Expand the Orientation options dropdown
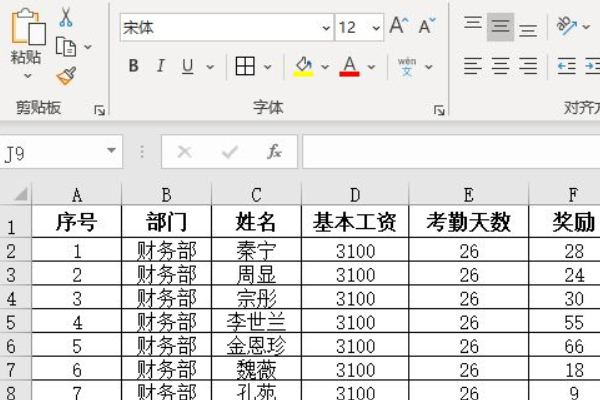Screen dimensions: 600x400 586,27
